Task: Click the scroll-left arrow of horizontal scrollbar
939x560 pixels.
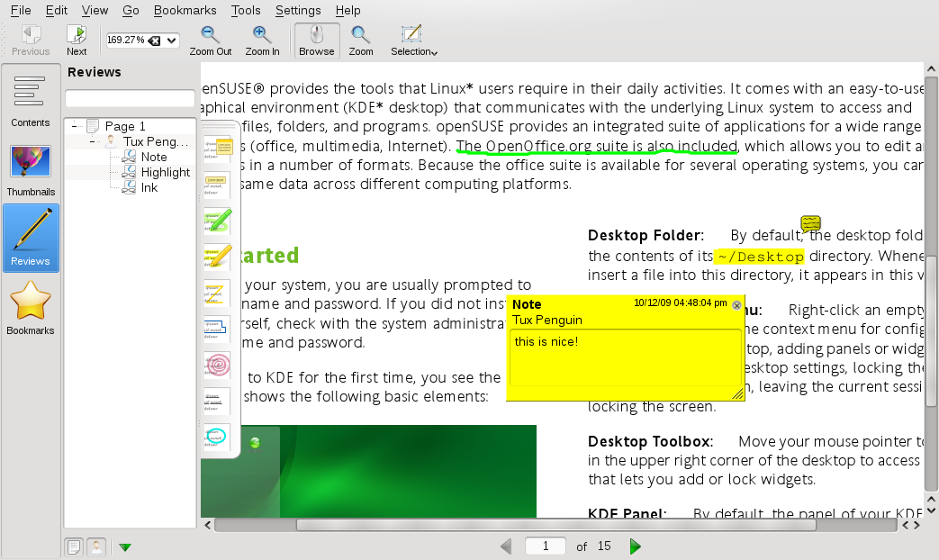Action: 207,525
